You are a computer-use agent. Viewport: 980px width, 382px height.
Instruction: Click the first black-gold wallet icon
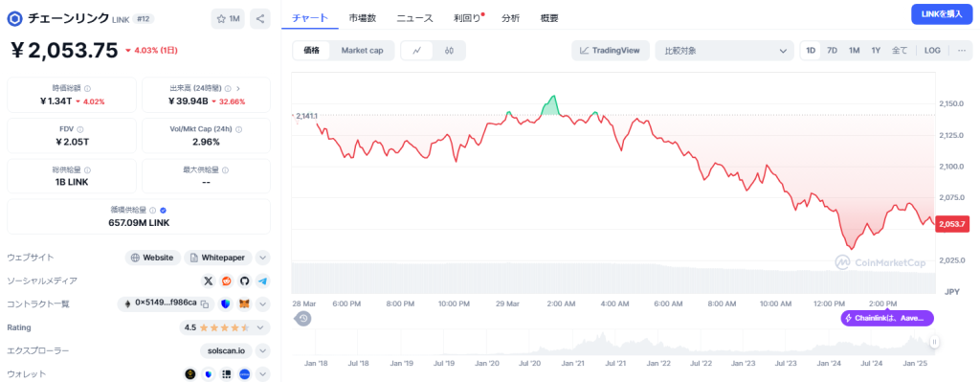[191, 374]
